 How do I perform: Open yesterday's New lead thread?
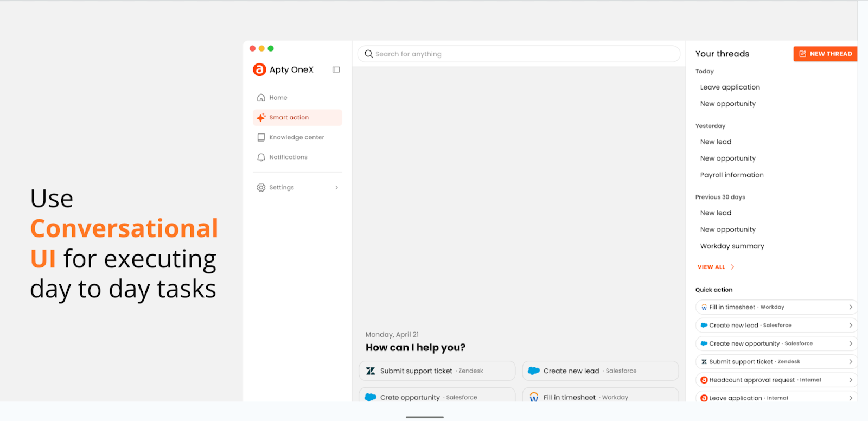click(716, 142)
